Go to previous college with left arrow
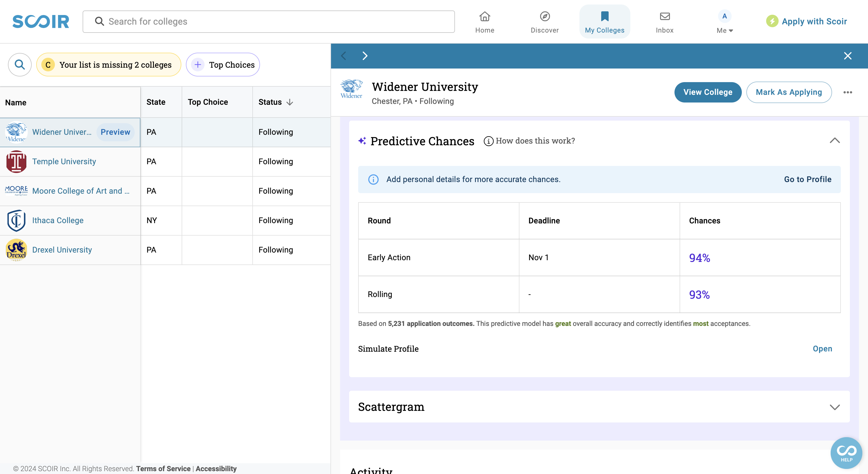 tap(344, 55)
